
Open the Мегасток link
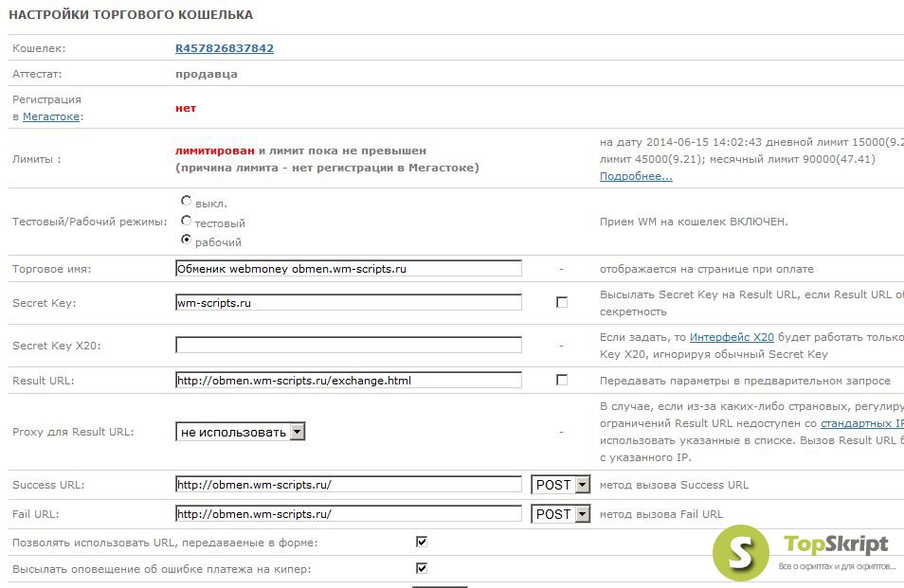click(x=51, y=116)
